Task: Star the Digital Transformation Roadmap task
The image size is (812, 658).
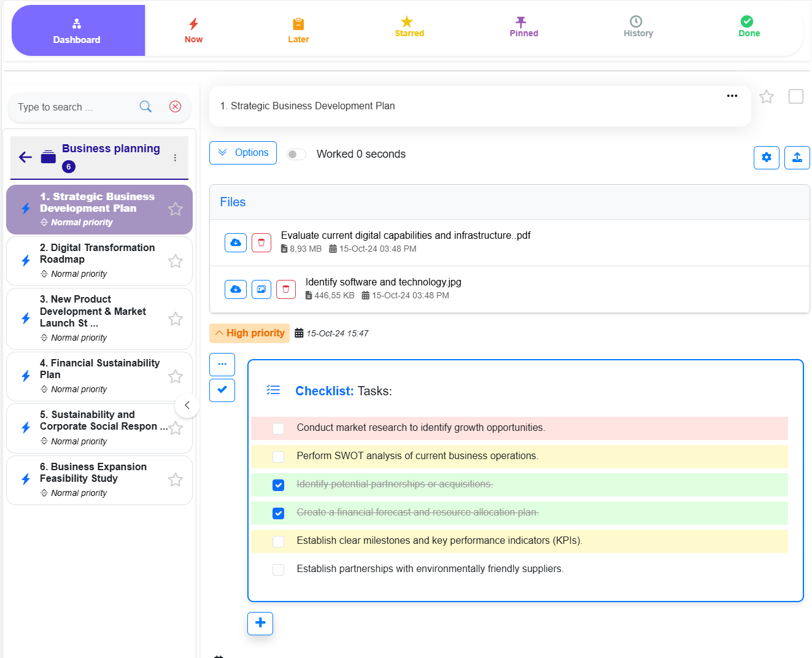Action: [x=176, y=261]
